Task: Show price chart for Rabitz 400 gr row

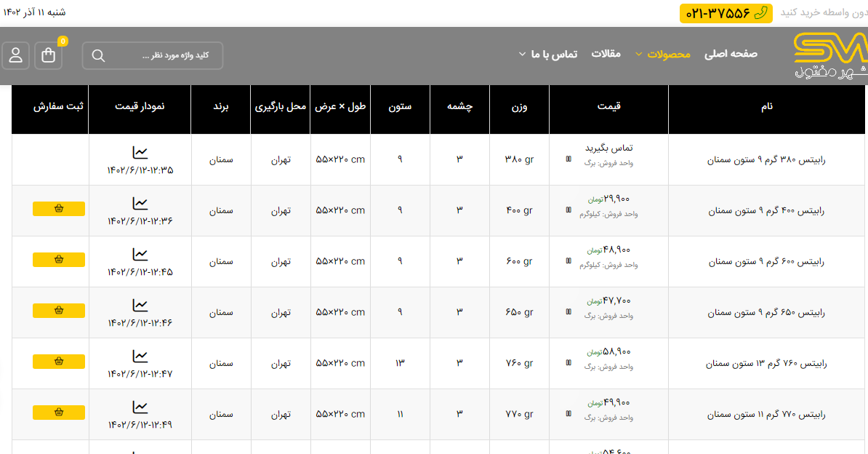Action: tap(140, 204)
